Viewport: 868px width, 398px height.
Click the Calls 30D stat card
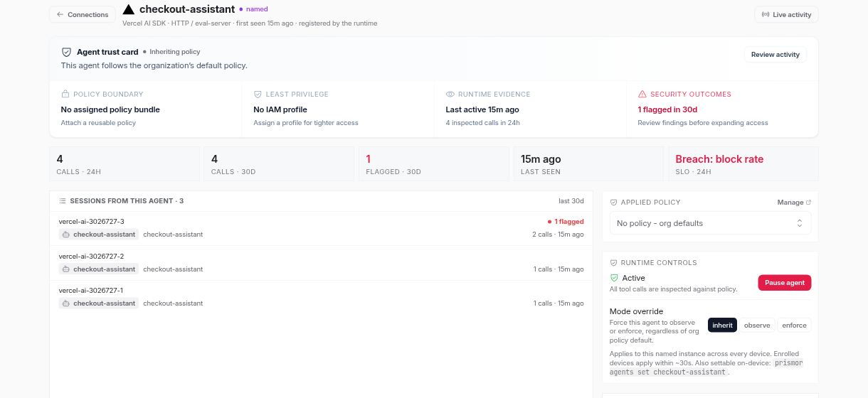pyautogui.click(x=279, y=164)
